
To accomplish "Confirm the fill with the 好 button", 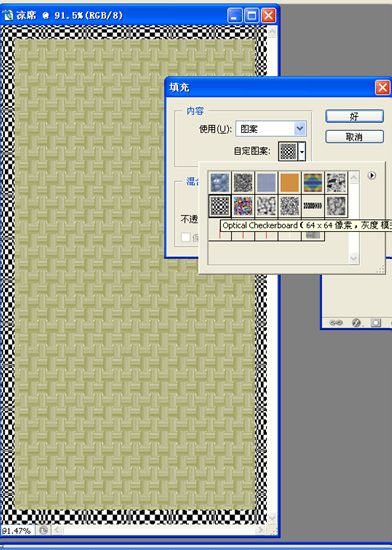I will tap(354, 116).
